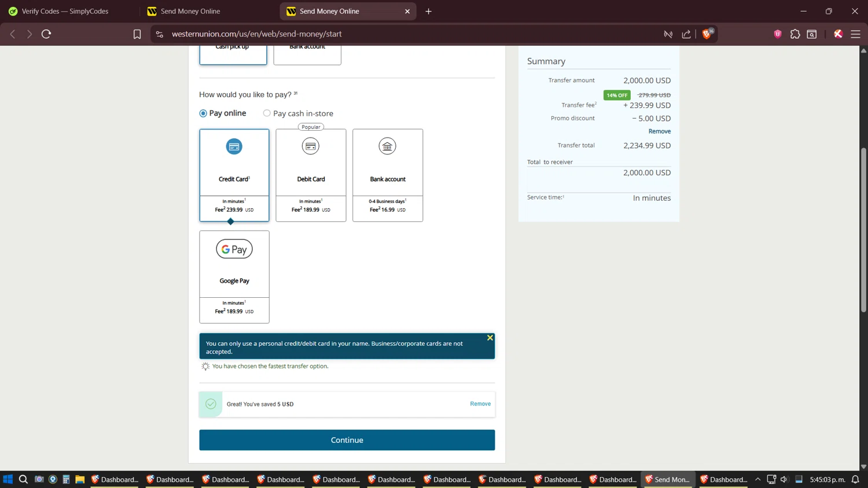Select the Credit Card payment option
The height and width of the screenshot is (488, 868).
(234, 175)
